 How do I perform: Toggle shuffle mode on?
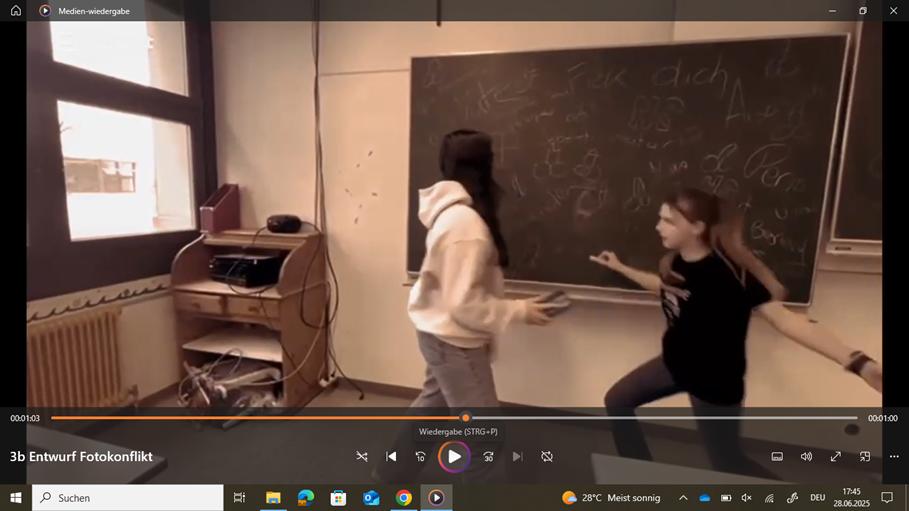pyautogui.click(x=362, y=456)
